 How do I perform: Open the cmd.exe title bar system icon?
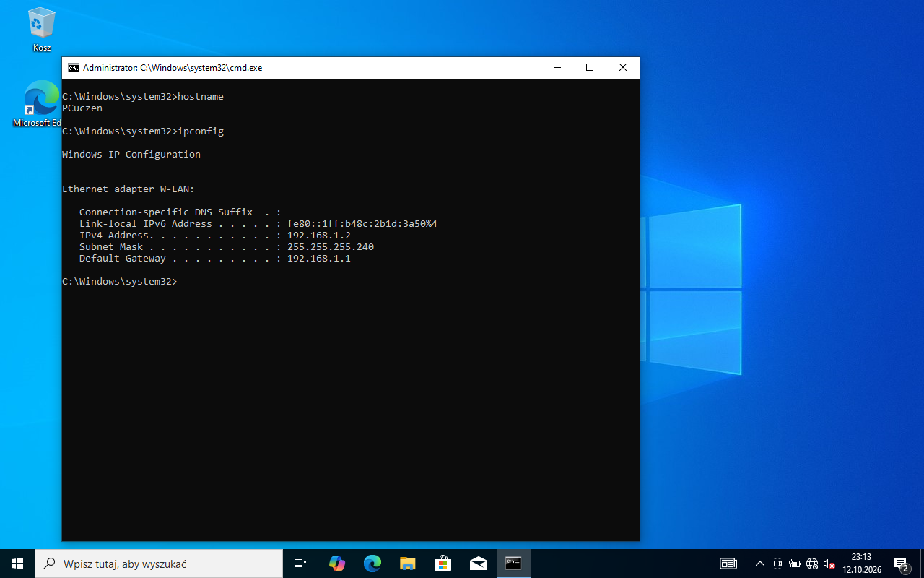pyautogui.click(x=74, y=68)
